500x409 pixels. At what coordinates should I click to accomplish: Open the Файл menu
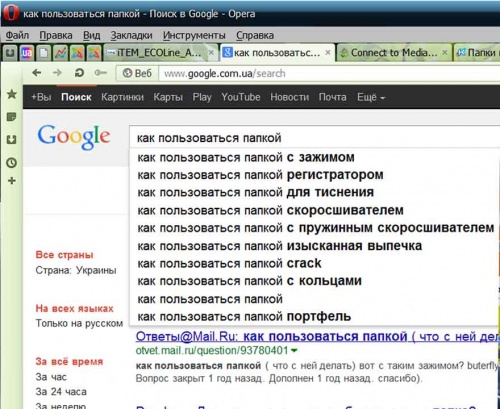coord(17,35)
